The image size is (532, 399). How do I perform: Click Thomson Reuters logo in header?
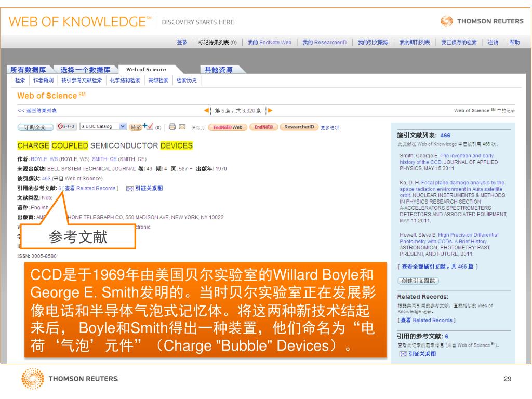tap(482, 21)
